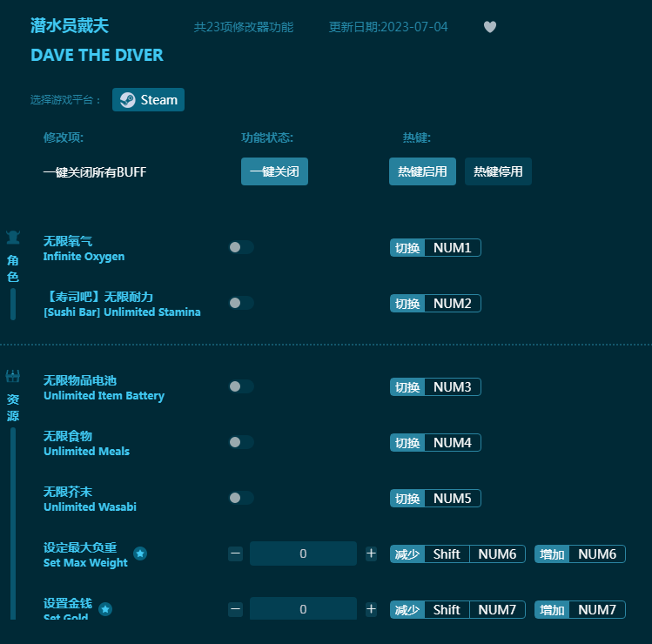
Task: Click 共23项修改器功能 text
Action: 244,27
